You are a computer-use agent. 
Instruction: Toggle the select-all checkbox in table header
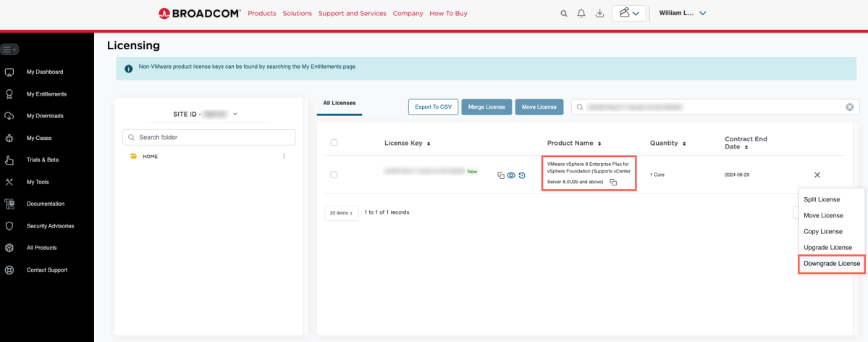tap(334, 143)
